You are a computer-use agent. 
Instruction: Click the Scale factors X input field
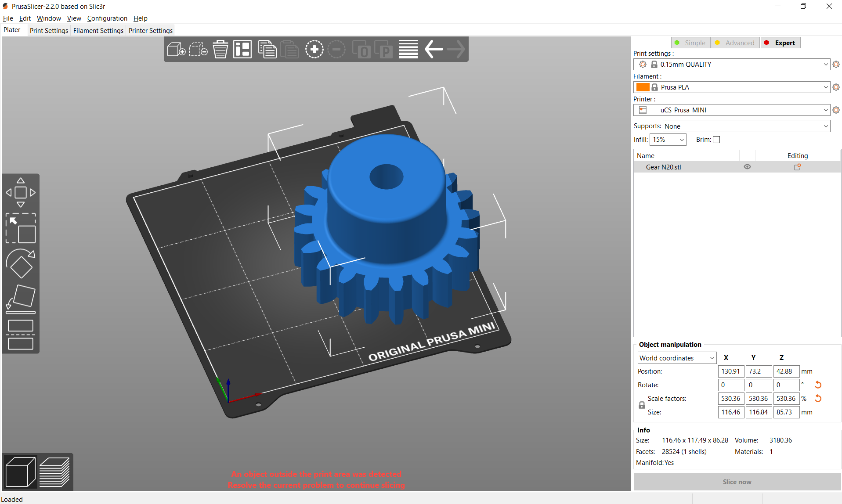[x=731, y=399]
